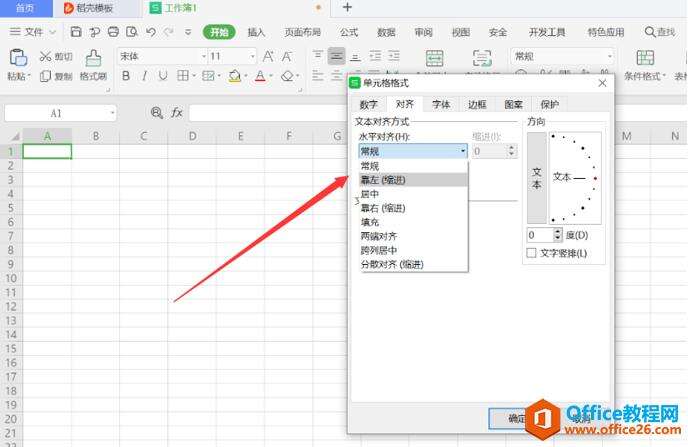Image resolution: width=688 pixels, height=447 pixels.
Task: Decrease font size with small A
Action: [x=287, y=56]
